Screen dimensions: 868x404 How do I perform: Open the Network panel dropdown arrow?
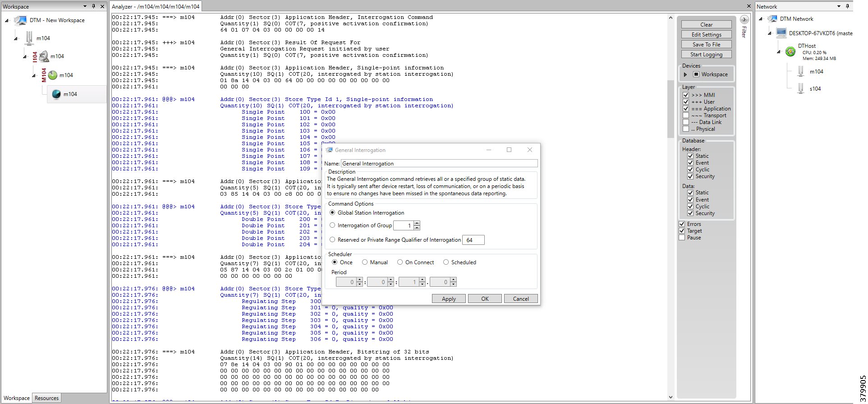click(839, 6)
